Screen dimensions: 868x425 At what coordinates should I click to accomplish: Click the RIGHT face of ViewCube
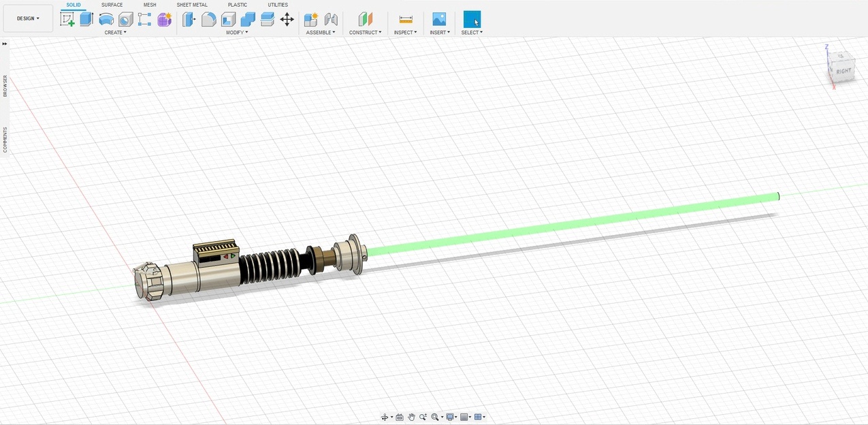click(844, 71)
